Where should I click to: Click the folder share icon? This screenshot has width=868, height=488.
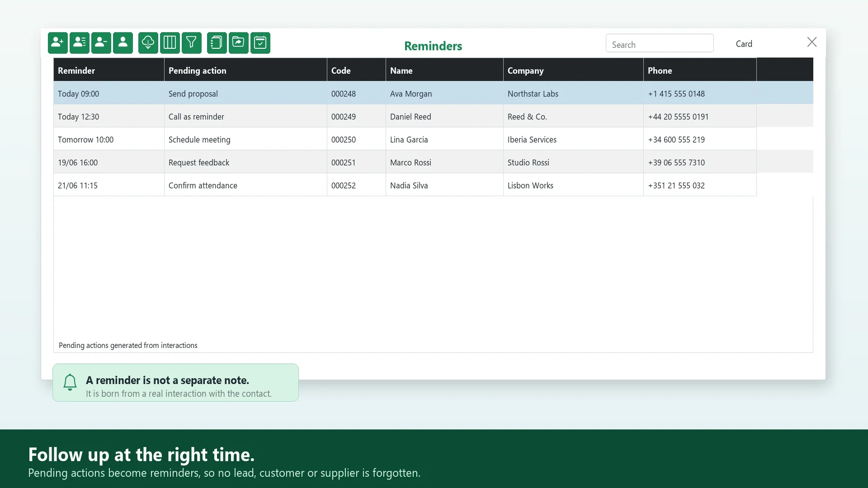[x=239, y=43]
